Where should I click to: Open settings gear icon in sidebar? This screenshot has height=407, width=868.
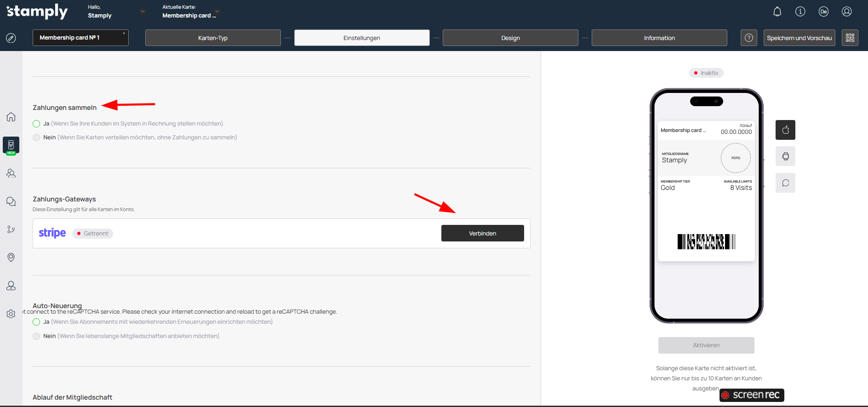(x=11, y=314)
